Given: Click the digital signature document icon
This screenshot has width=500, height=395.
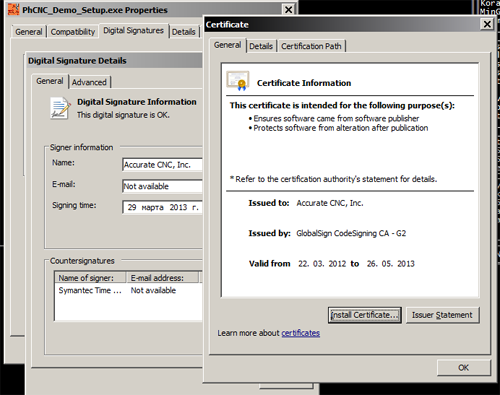Looking at the screenshot, I should [60, 108].
